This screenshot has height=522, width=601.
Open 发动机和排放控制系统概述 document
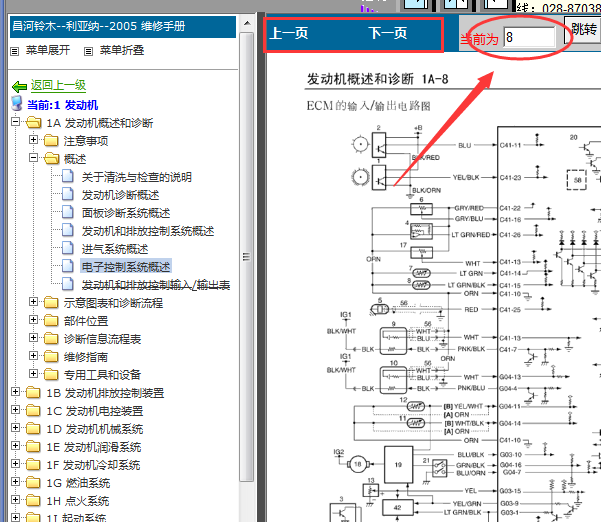point(148,231)
